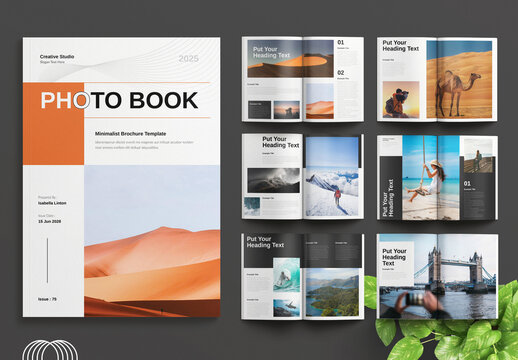Select heading text on the dark surf spread

(265, 242)
